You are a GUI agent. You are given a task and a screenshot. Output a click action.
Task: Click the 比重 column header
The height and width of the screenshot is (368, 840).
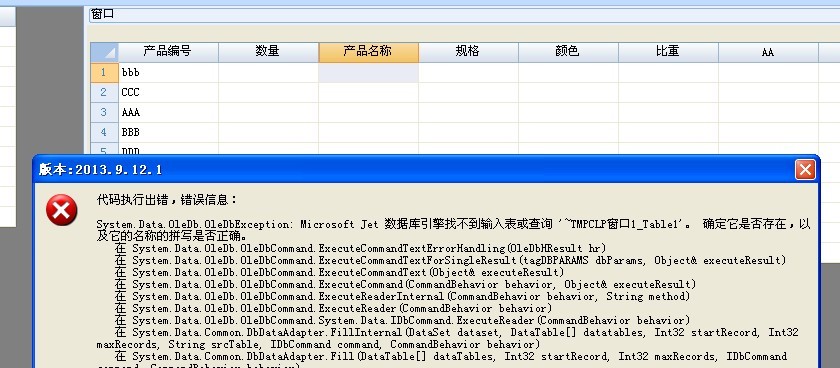pos(668,52)
